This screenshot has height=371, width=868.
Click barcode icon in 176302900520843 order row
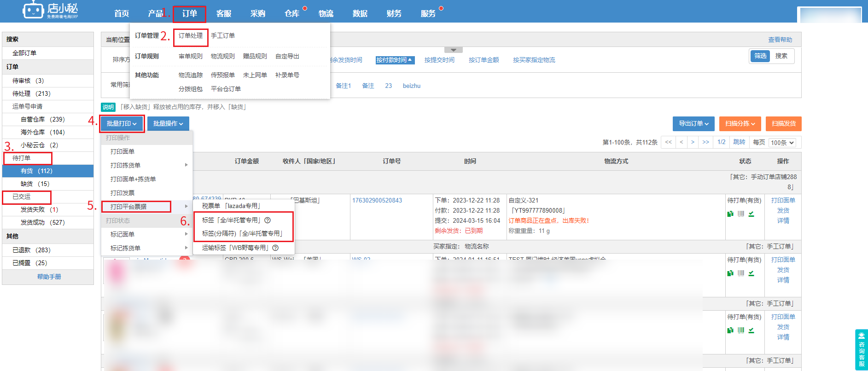741,214
